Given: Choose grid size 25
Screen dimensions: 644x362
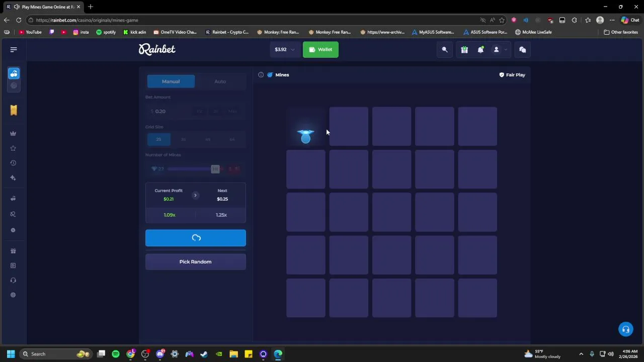Looking at the screenshot, I should pos(158,139).
